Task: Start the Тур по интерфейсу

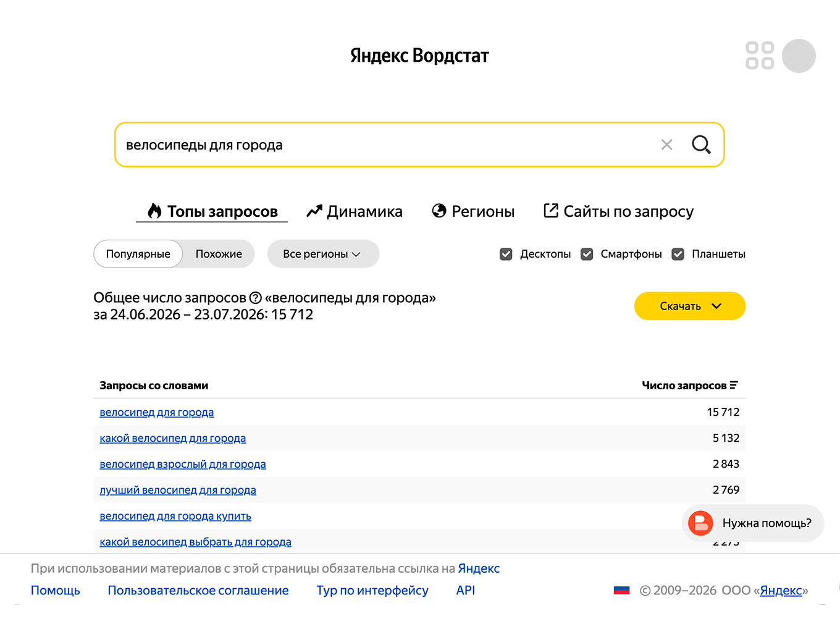Action: pos(372,590)
